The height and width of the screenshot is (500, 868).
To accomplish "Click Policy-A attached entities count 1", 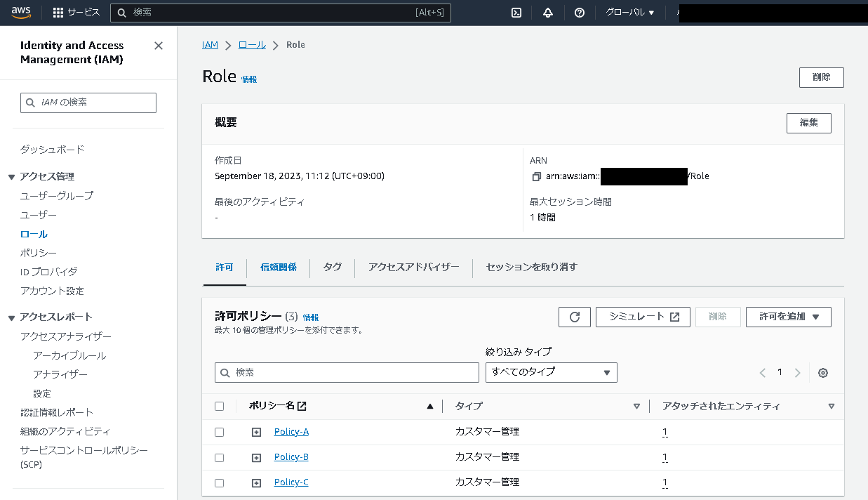I will pyautogui.click(x=665, y=433).
